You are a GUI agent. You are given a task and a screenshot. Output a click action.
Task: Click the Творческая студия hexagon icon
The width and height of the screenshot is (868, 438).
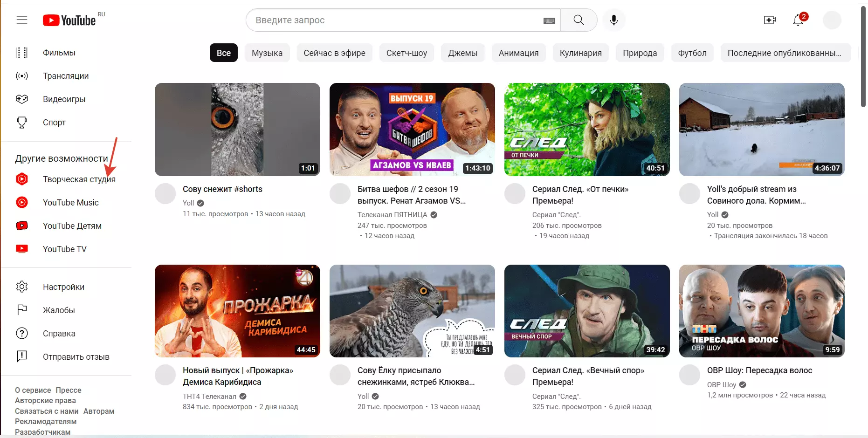tap(22, 179)
